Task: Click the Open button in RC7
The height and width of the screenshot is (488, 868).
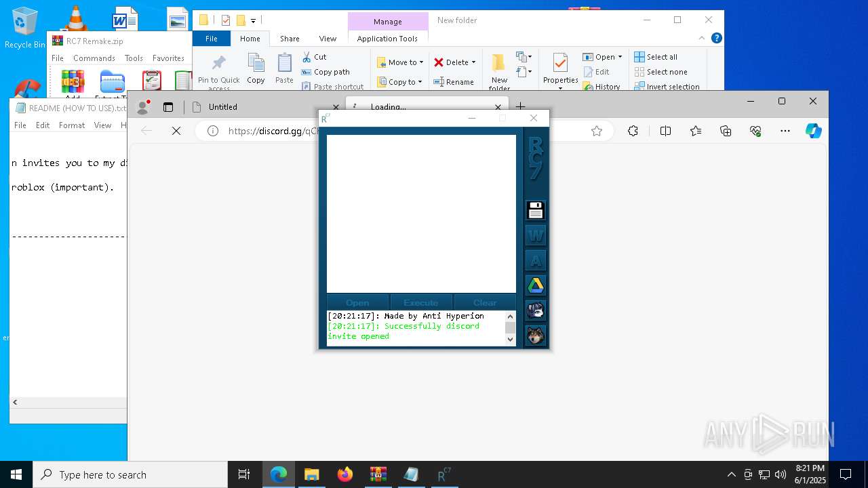Action: (x=357, y=302)
